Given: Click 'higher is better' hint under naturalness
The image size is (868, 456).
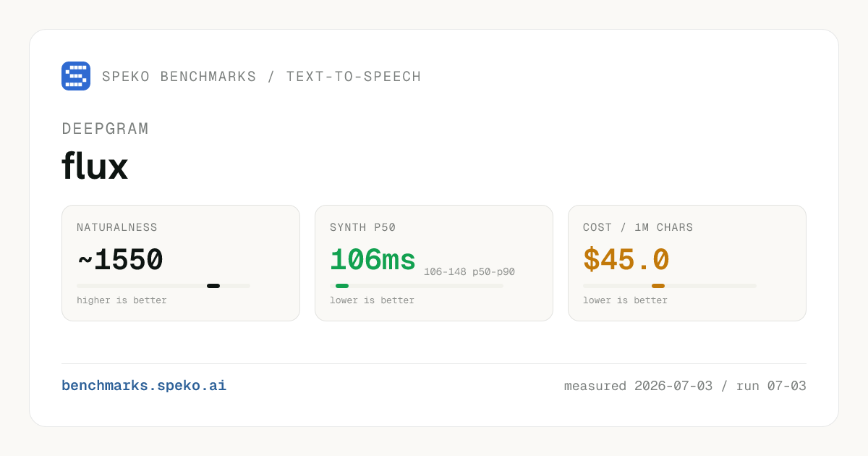Looking at the screenshot, I should [122, 300].
